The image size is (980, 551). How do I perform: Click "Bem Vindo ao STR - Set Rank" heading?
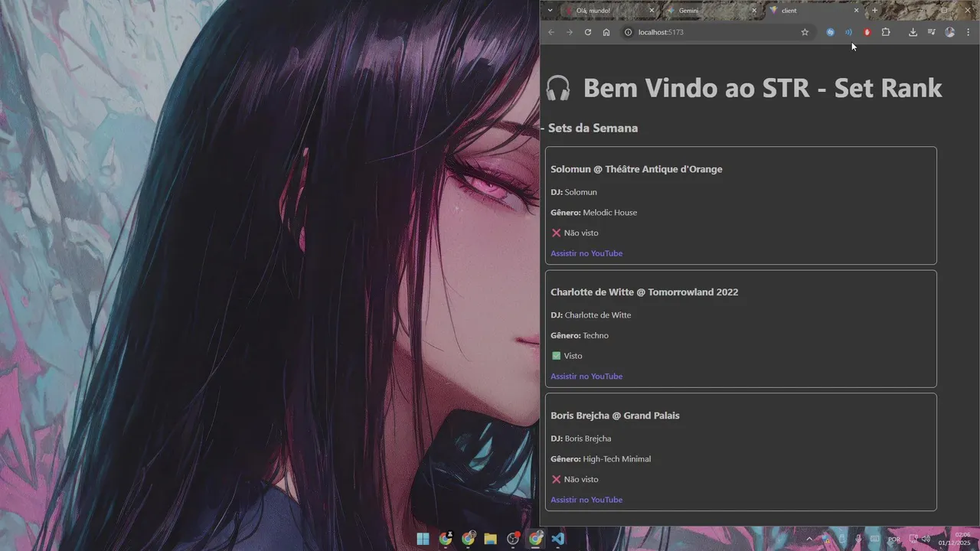coord(763,88)
